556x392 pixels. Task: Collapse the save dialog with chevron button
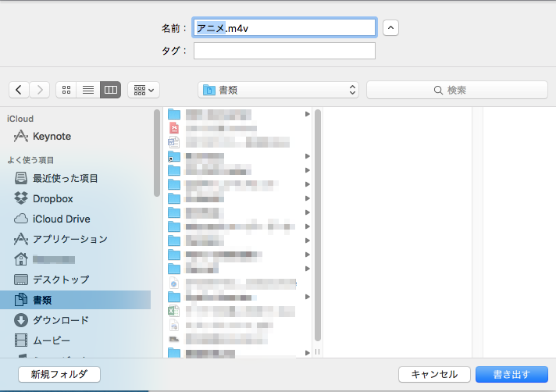tap(391, 28)
